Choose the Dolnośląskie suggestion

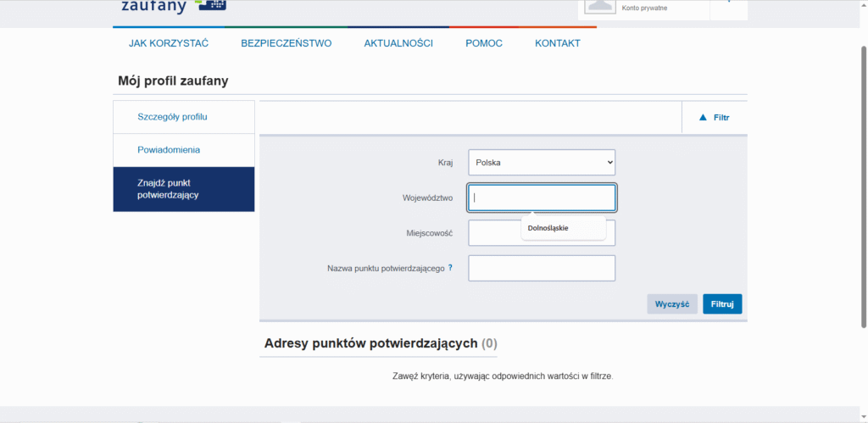564,228
